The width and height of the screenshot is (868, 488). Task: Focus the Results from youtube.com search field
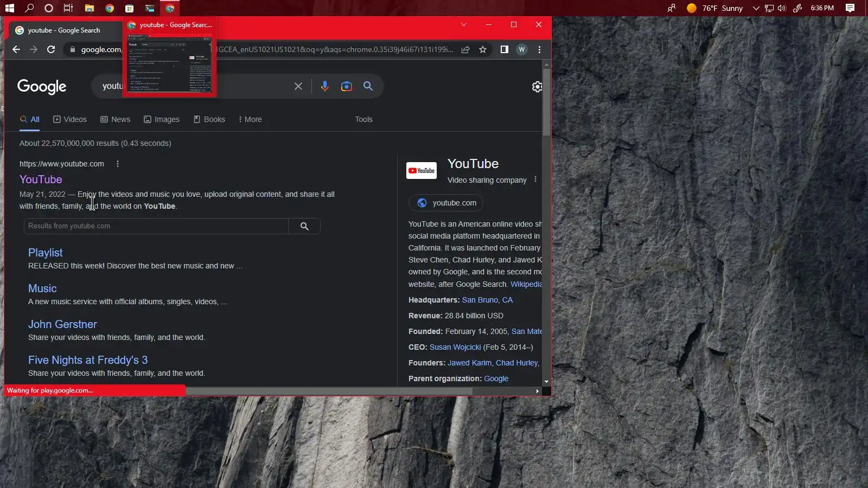coord(156,226)
